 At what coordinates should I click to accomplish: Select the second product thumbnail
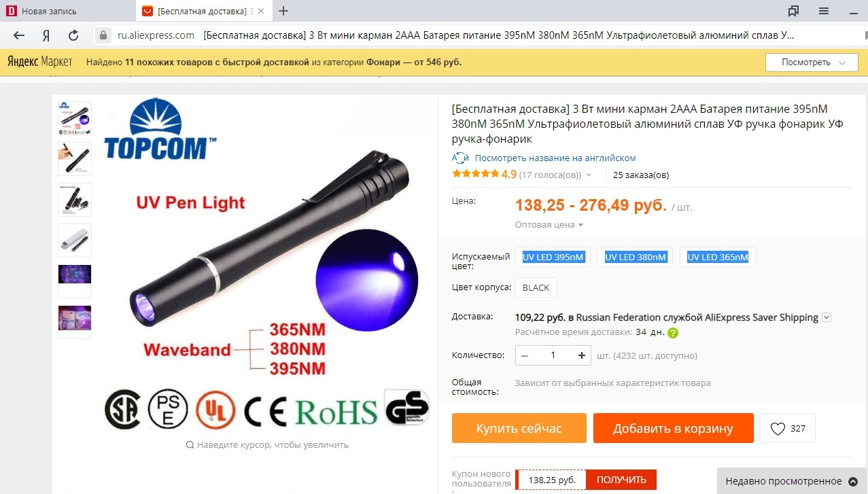point(75,159)
